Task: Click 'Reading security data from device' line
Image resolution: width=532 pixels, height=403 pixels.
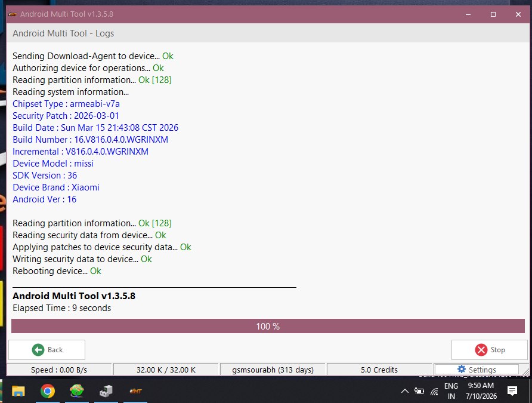Action: tap(89, 235)
